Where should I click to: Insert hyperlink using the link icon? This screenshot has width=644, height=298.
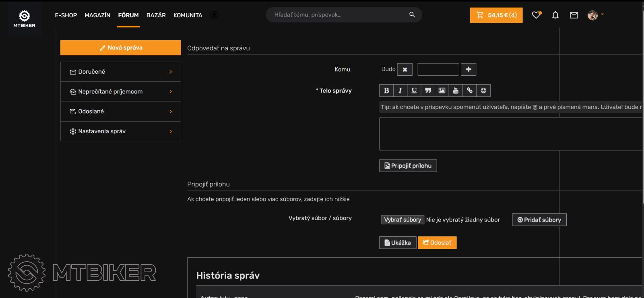(470, 91)
